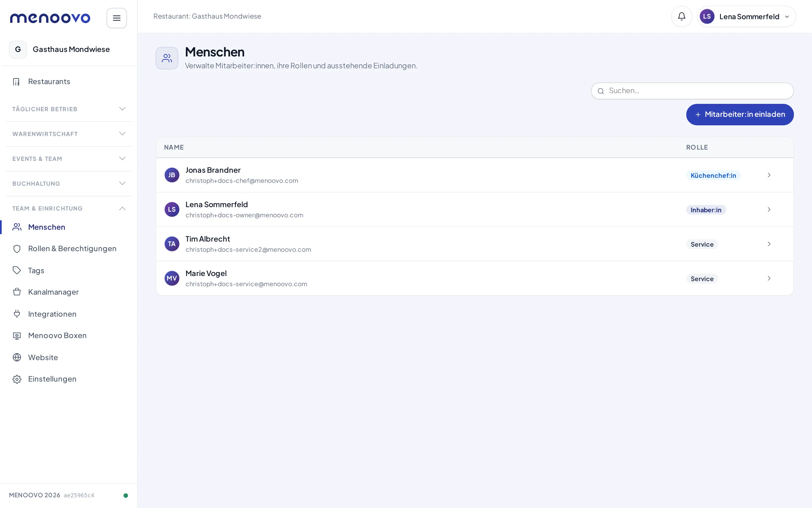Click the Gasthaus Mondwiese G badge
Screen dimensions: 812x508
click(18, 49)
